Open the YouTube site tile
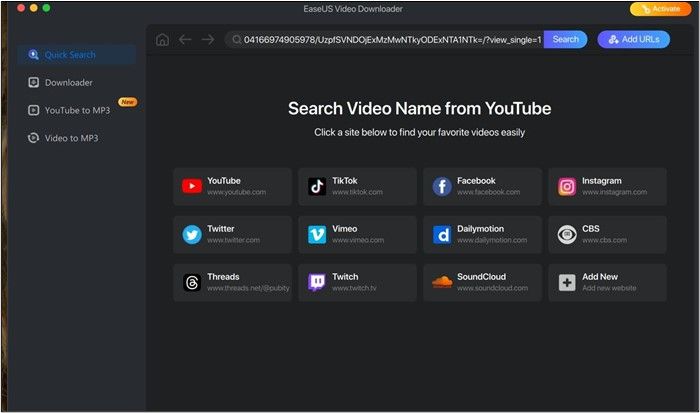The image size is (700, 413). [x=232, y=186]
